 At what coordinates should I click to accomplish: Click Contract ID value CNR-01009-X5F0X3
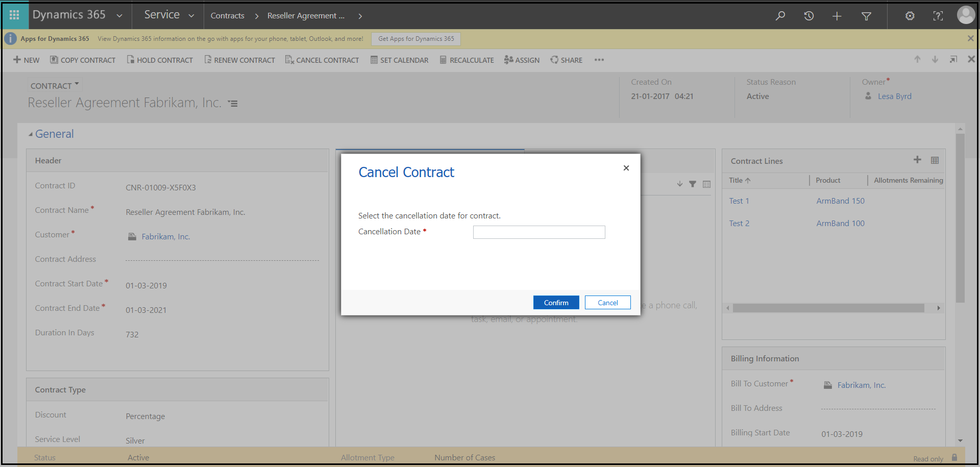[161, 187]
